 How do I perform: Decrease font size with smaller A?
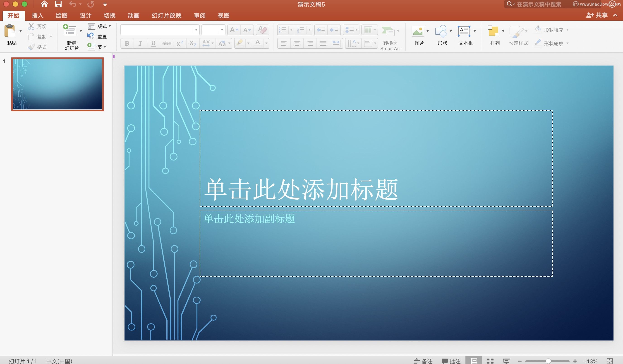pos(247,30)
